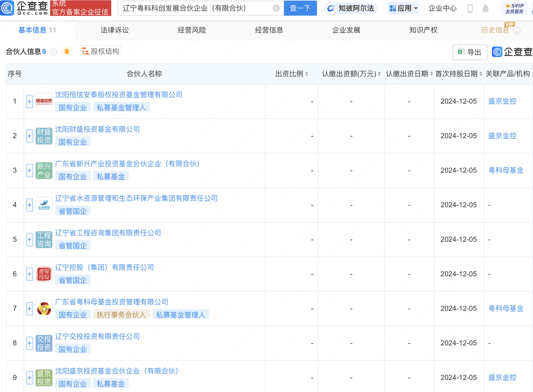The image size is (533, 392).
Task: Click the Qichacha logo in the header
Action: point(24,8)
